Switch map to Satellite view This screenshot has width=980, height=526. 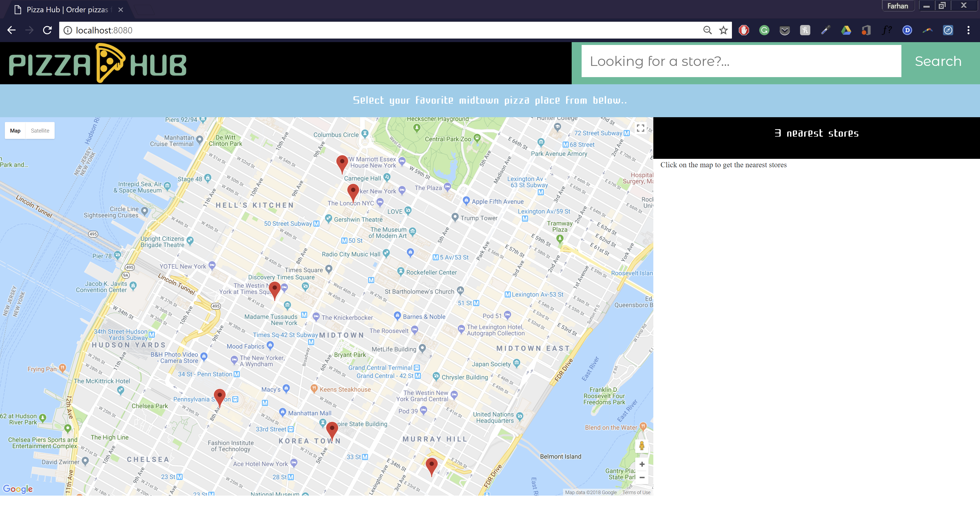pyautogui.click(x=40, y=130)
